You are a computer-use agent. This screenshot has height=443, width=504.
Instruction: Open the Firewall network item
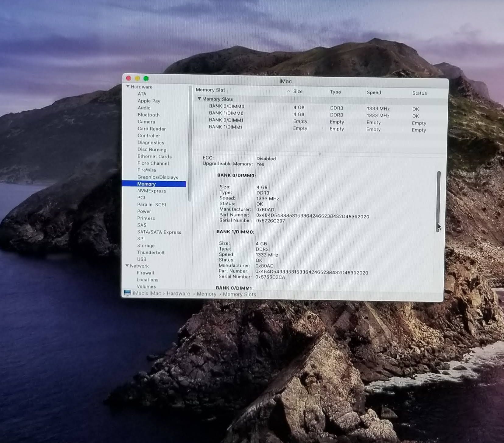pyautogui.click(x=145, y=273)
